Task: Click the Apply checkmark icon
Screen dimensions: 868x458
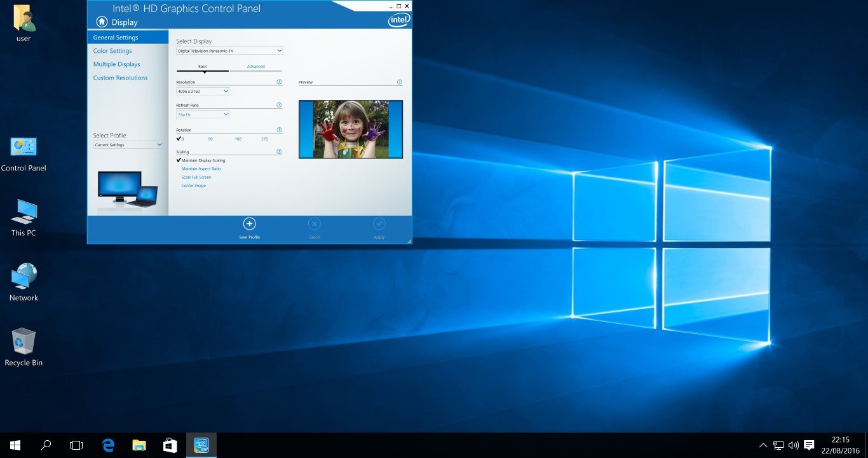Action: [379, 223]
